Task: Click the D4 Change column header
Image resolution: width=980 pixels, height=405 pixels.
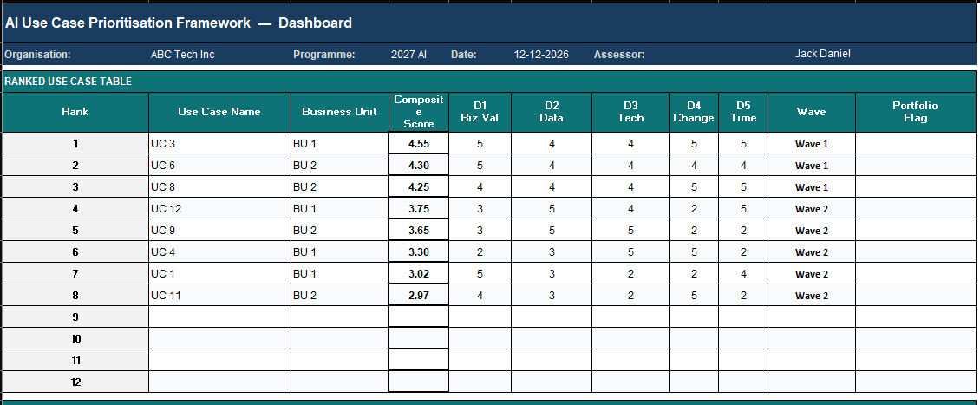Action: [x=694, y=112]
